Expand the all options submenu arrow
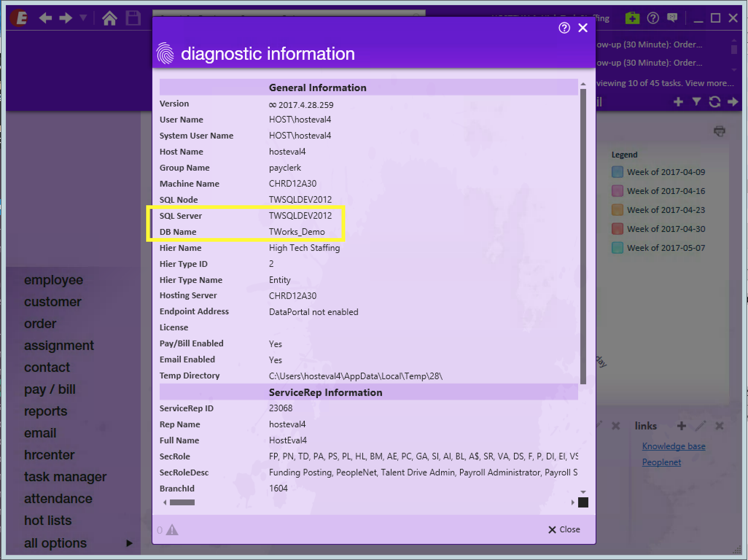 coord(129,543)
